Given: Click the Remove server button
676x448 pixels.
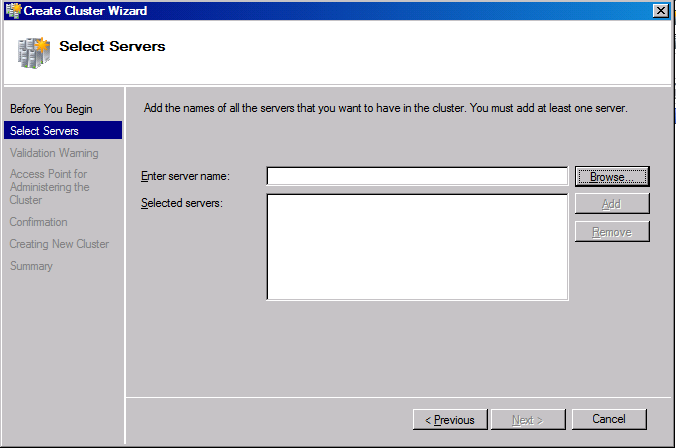Looking at the screenshot, I should 612,232.
